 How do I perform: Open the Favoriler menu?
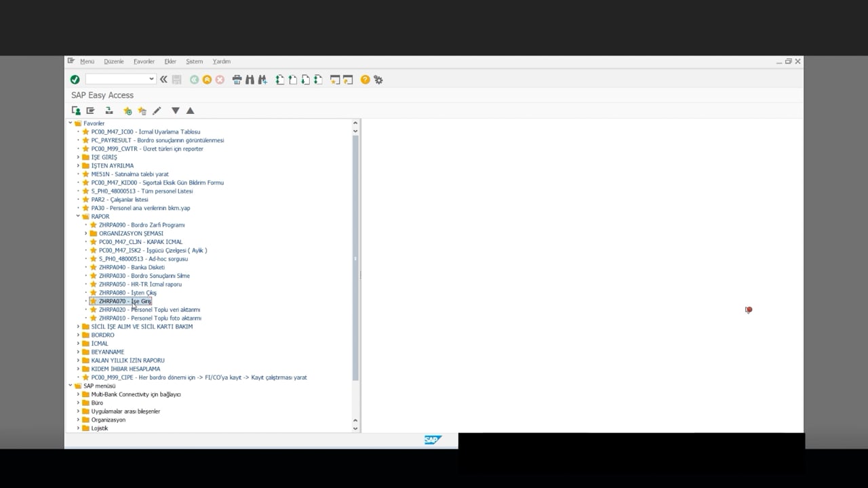144,61
